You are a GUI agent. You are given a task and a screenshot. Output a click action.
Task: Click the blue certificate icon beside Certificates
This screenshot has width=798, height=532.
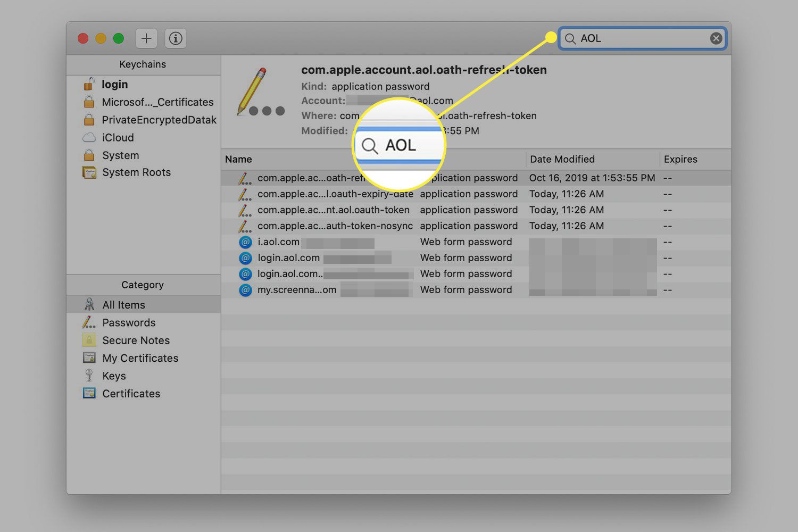pos(89,393)
